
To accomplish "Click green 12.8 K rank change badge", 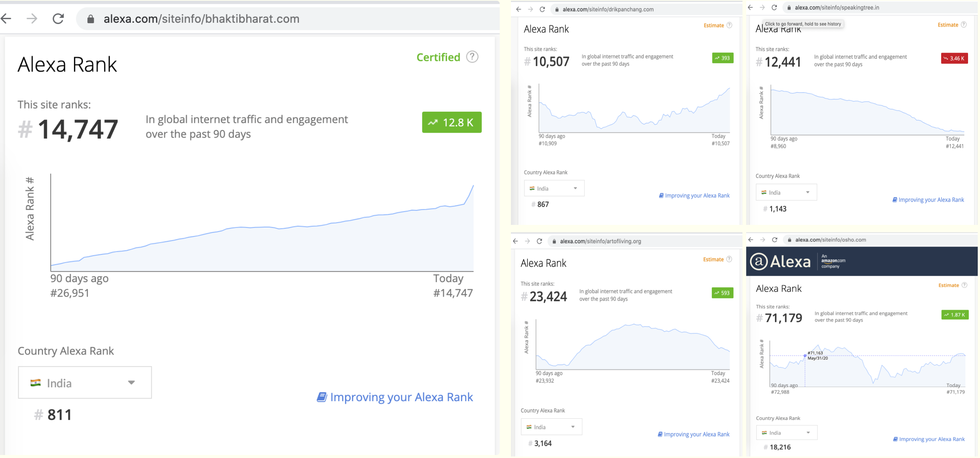I will (x=452, y=122).
